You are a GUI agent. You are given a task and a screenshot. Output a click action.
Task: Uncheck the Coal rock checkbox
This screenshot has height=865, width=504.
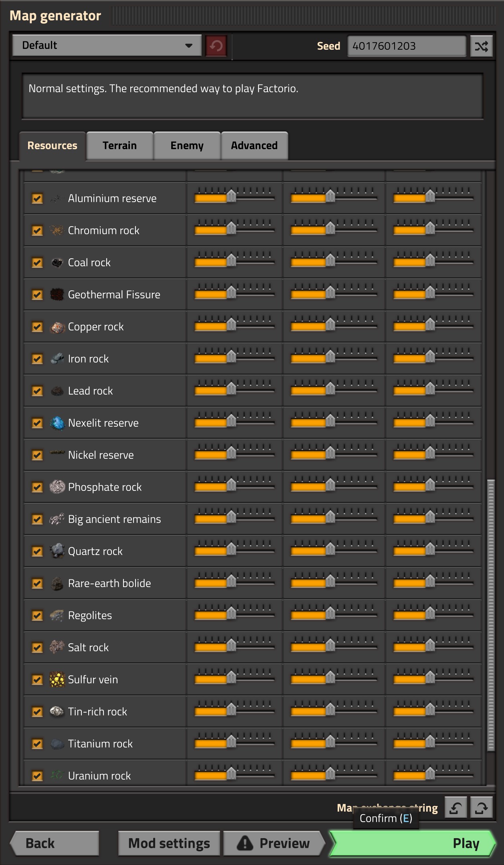pos(37,263)
